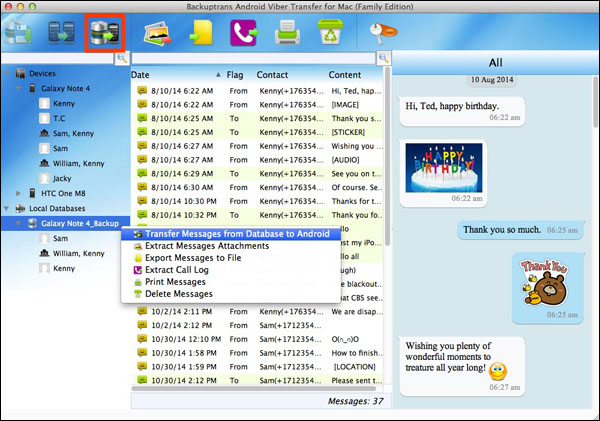
Task: Select the 8/10/14 6:22 AM [IMAGE] message row
Action: (257, 105)
